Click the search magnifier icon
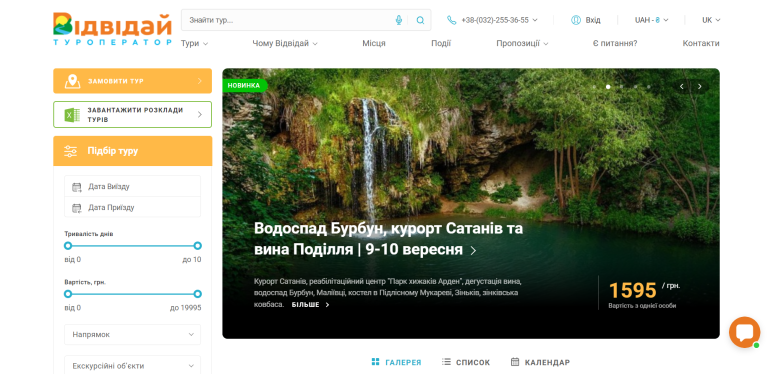 pos(420,20)
